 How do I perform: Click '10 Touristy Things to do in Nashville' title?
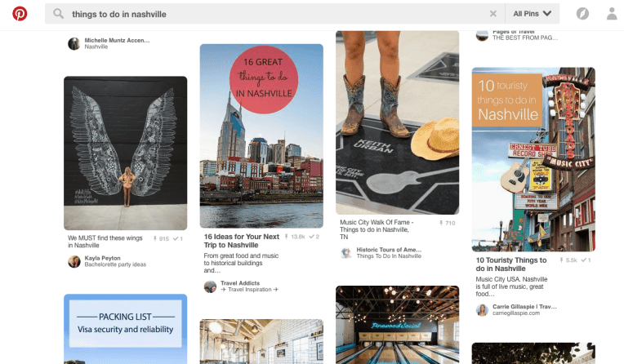tap(511, 264)
